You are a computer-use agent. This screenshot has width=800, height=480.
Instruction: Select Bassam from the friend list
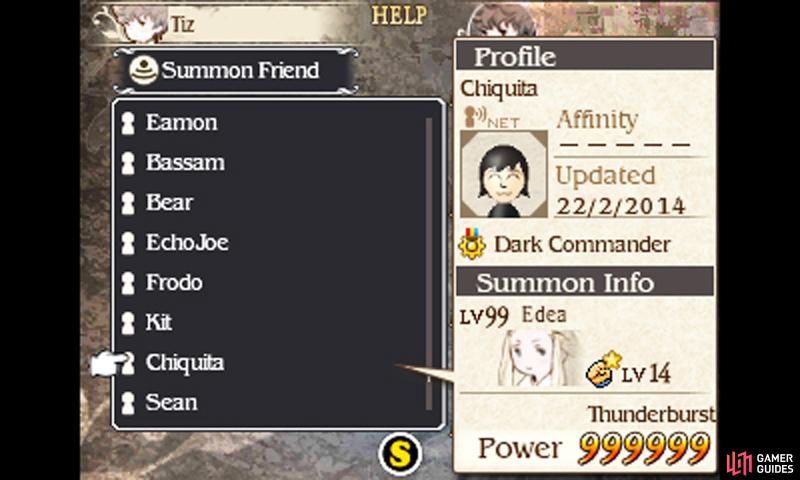click(x=185, y=163)
